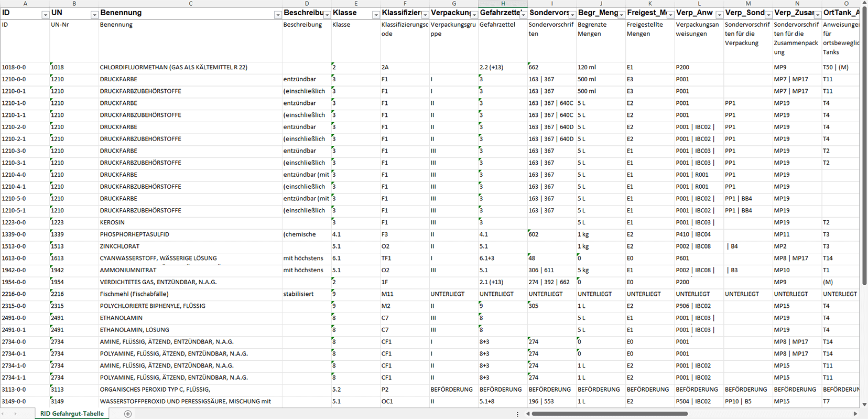The image size is (868, 419).
Task: Open the Sondervors column filter dropdown
Action: pos(572,15)
